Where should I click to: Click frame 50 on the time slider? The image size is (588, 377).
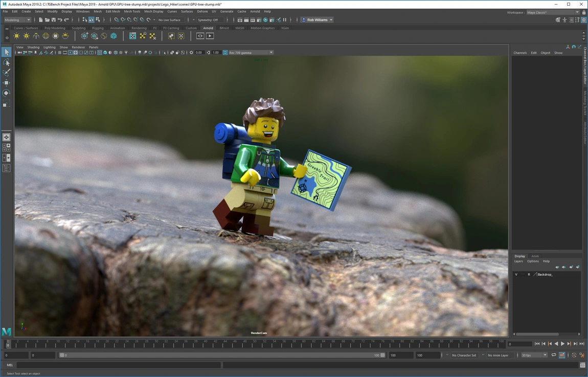click(x=255, y=344)
